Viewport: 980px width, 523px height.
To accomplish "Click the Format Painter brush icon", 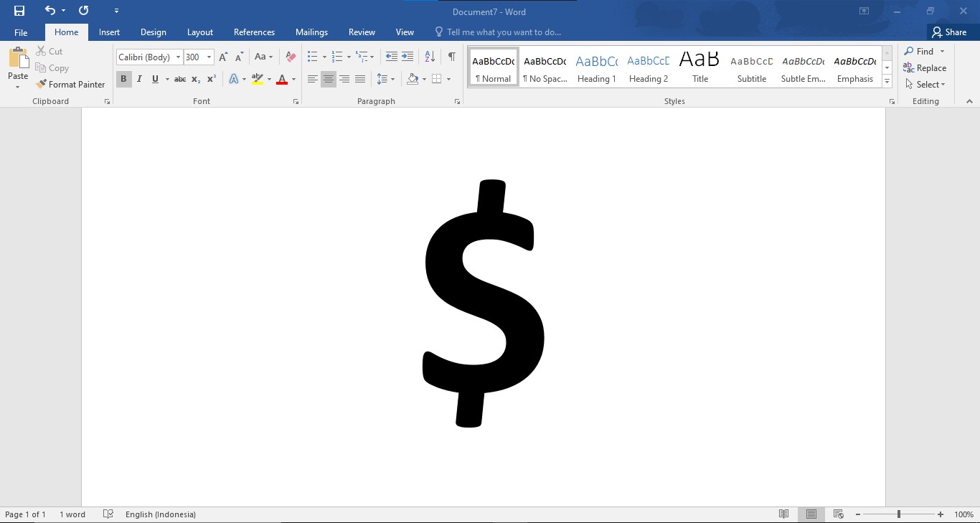I will coord(41,85).
